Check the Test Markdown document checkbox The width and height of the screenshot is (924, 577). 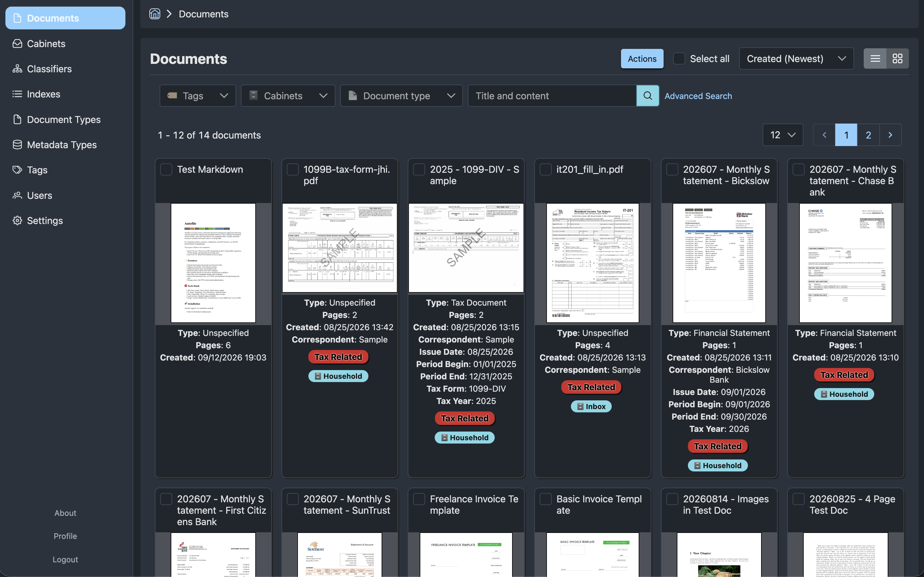166,169
